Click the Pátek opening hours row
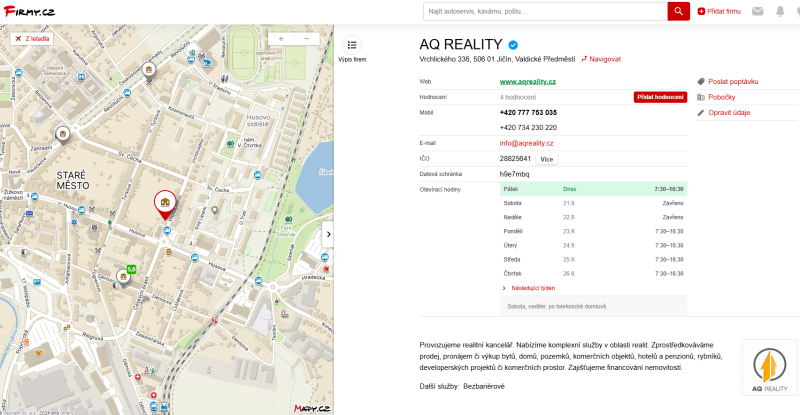This screenshot has height=415, width=800. [x=593, y=189]
